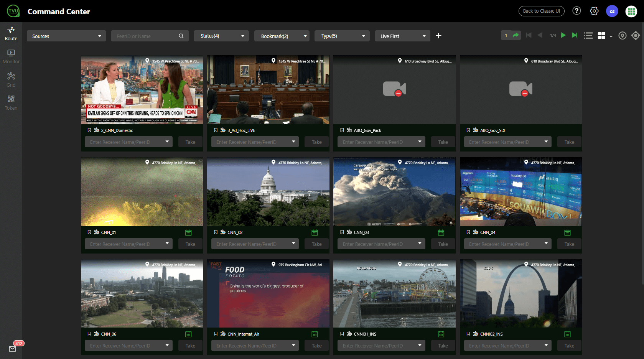Open the CNN_02 Capitol video thumbnail

pos(268,191)
